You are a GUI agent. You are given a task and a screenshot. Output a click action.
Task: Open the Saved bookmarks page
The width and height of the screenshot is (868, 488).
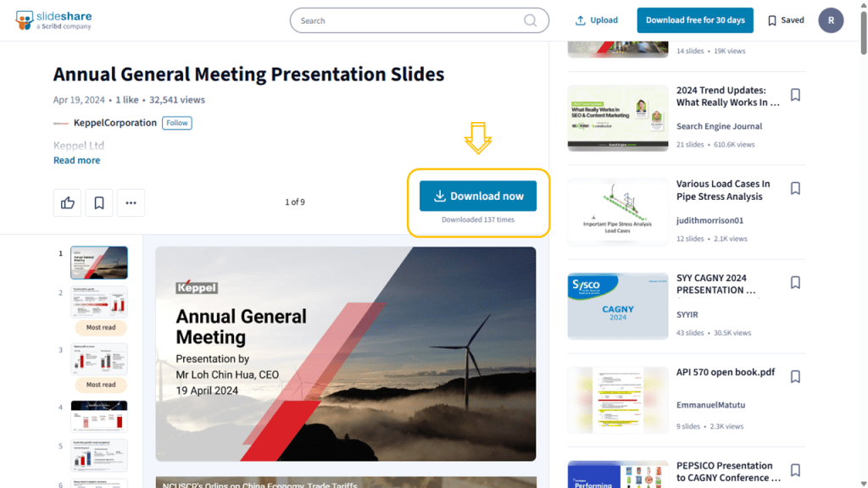tap(786, 20)
